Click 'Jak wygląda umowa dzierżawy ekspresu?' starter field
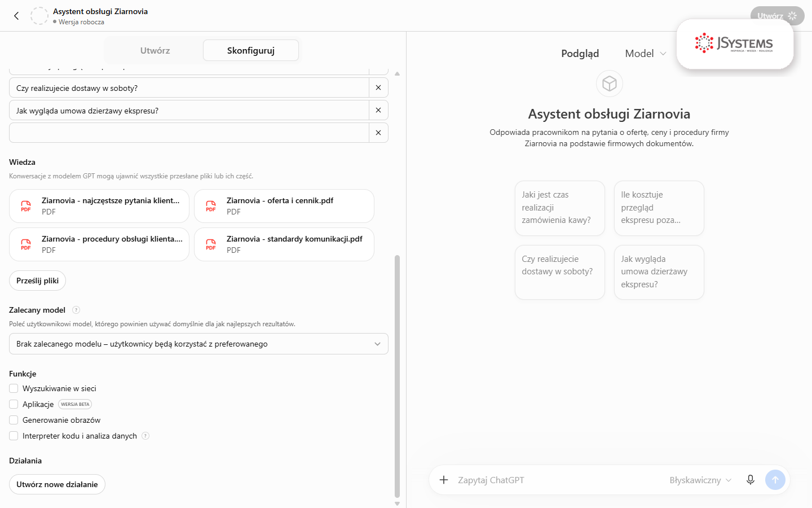 [x=189, y=110]
